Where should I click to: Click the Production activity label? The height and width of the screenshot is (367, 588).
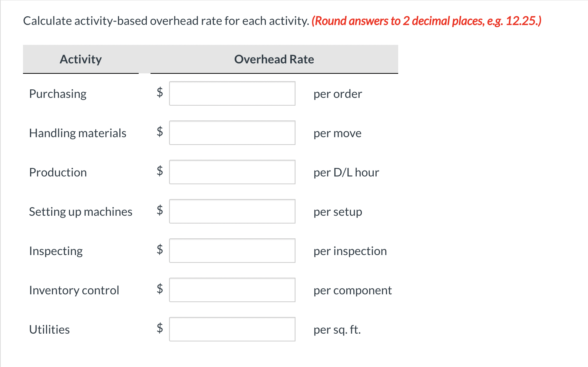[x=58, y=172]
